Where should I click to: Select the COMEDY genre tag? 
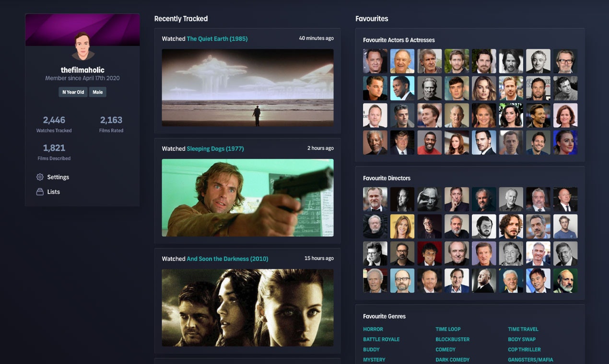tap(445, 350)
